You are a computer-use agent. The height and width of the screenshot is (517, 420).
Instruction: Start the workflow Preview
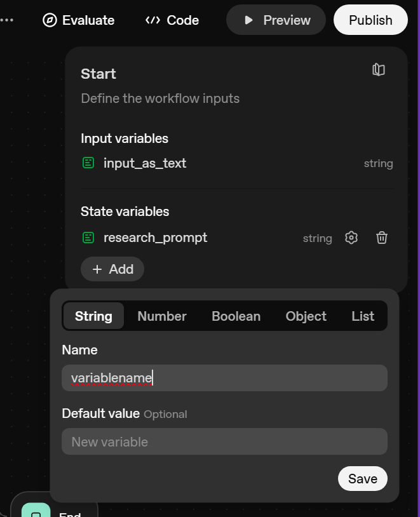276,20
